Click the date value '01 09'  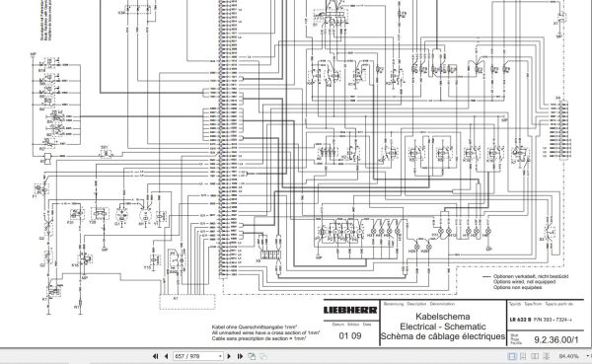tap(350, 335)
